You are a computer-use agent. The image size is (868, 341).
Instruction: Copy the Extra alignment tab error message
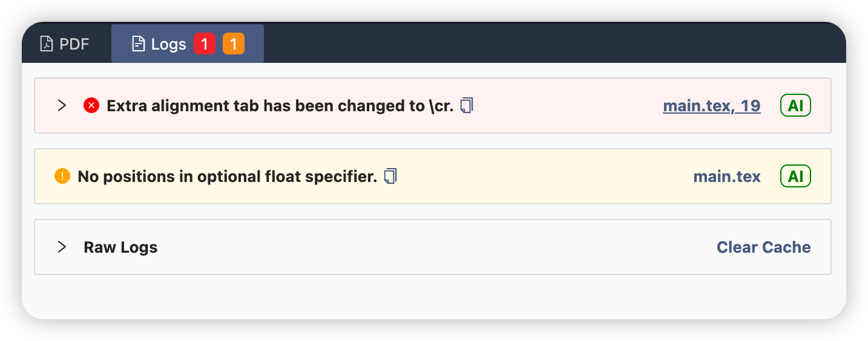[466, 106]
